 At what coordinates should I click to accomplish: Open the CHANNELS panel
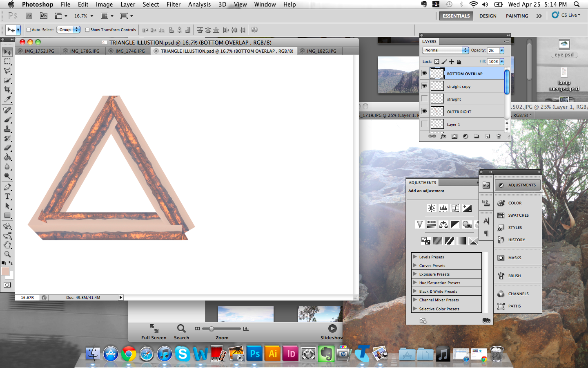tap(518, 294)
